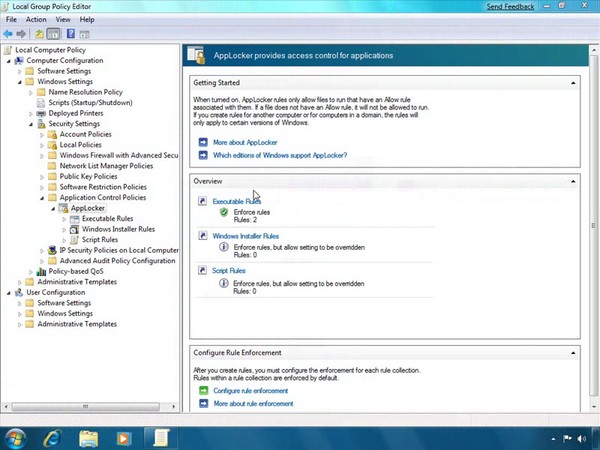Select Advanced Audit Policy Configuration in the tree
Image resolution: width=600 pixels, height=450 pixels.
pyautogui.click(x=117, y=261)
